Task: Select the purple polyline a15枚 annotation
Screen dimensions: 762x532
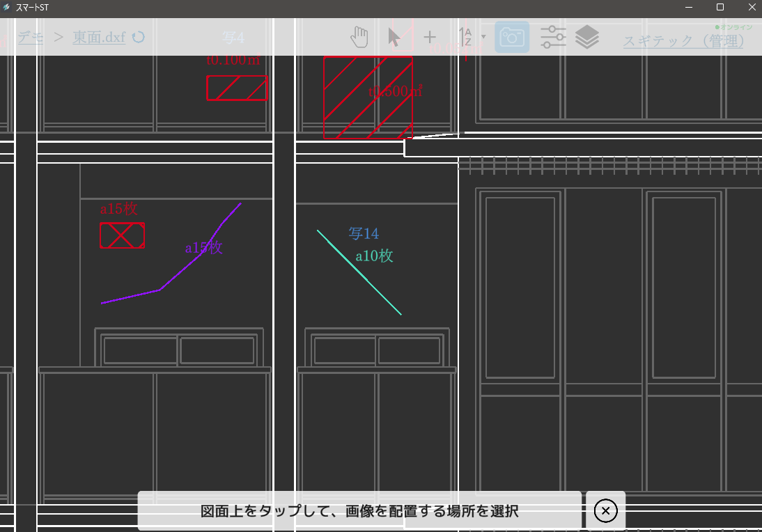Action: [x=160, y=289]
